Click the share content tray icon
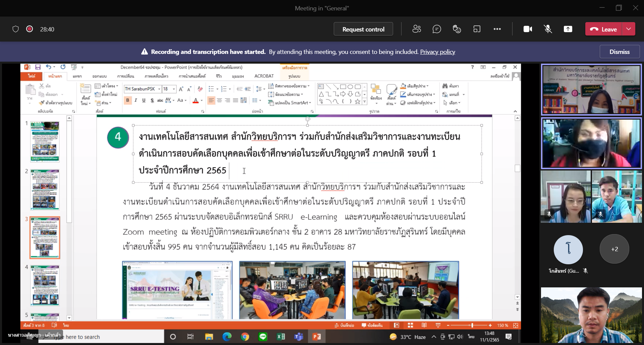644x345 pixels. (568, 29)
